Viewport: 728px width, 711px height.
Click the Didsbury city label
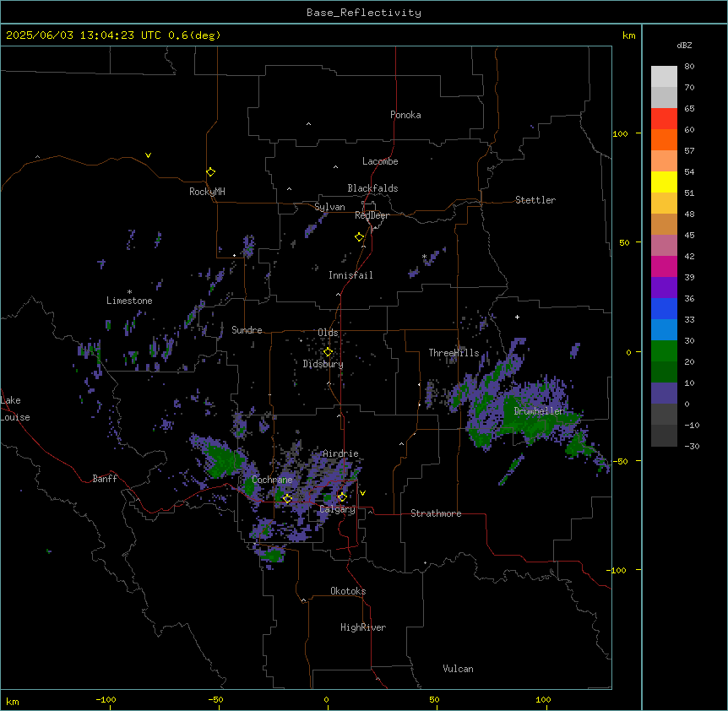pos(323,364)
